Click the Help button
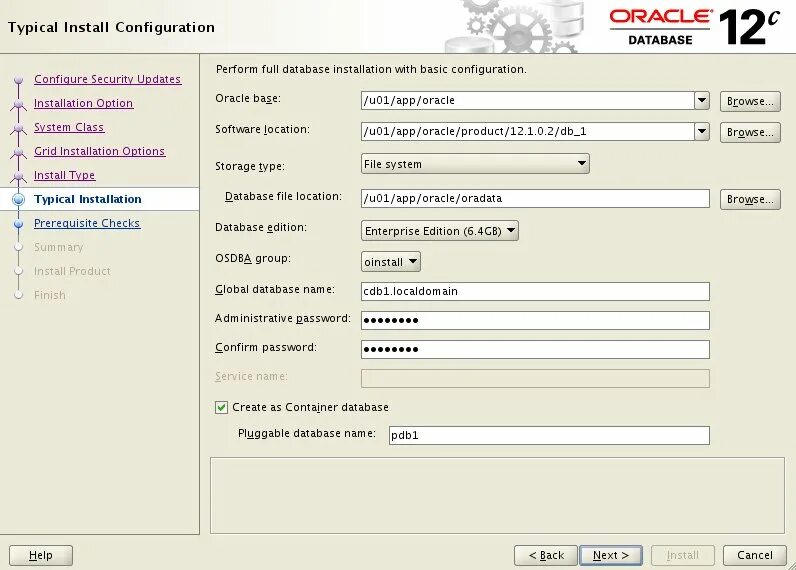 [41, 555]
